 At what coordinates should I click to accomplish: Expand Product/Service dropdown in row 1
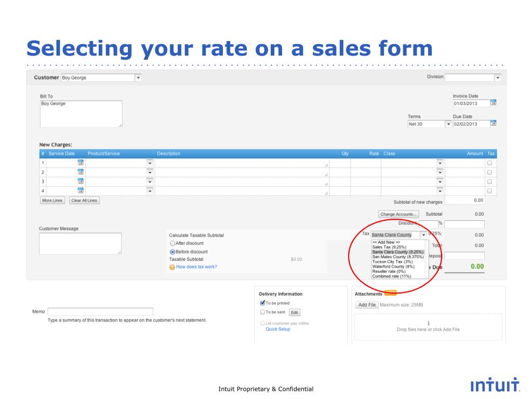(150, 163)
